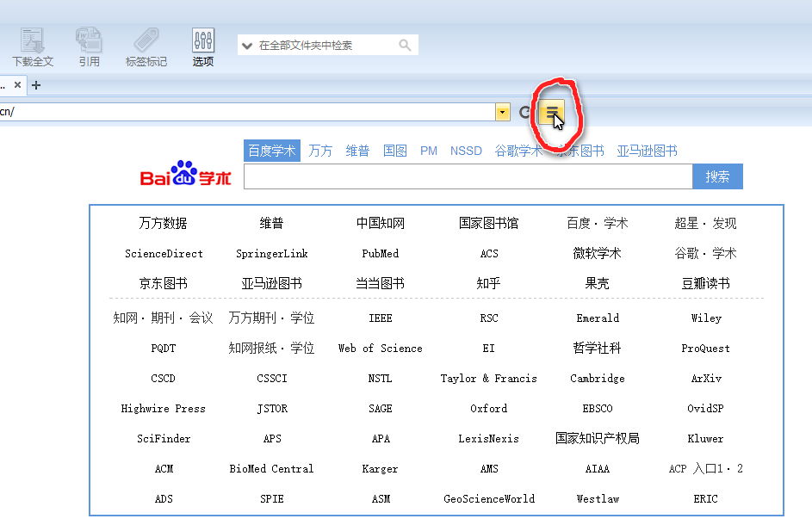This screenshot has height=525, width=812.
Task: Open the ProQuest link
Action: [705, 349]
